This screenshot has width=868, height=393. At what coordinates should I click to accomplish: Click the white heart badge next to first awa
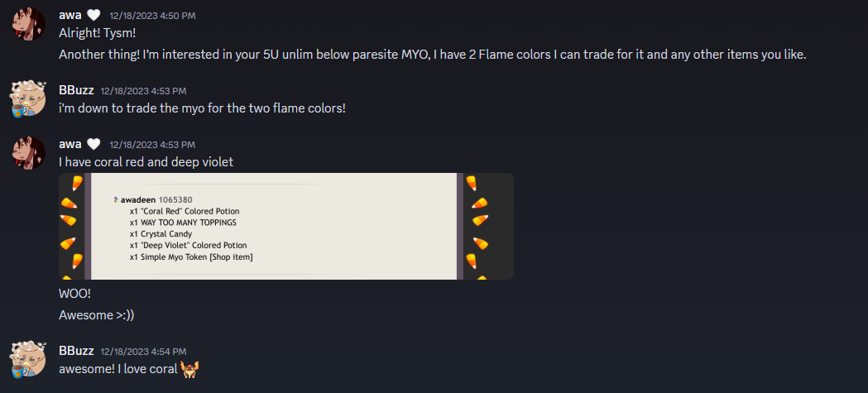94,16
